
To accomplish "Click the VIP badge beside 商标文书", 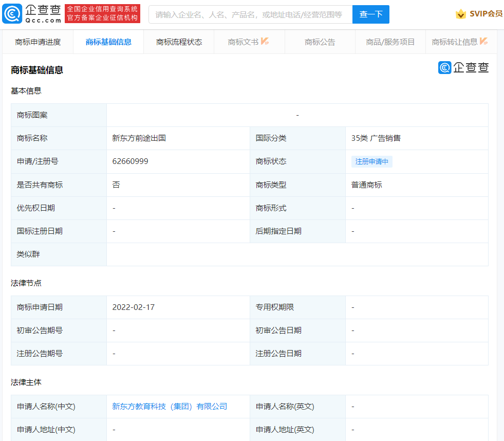I will (265, 41).
